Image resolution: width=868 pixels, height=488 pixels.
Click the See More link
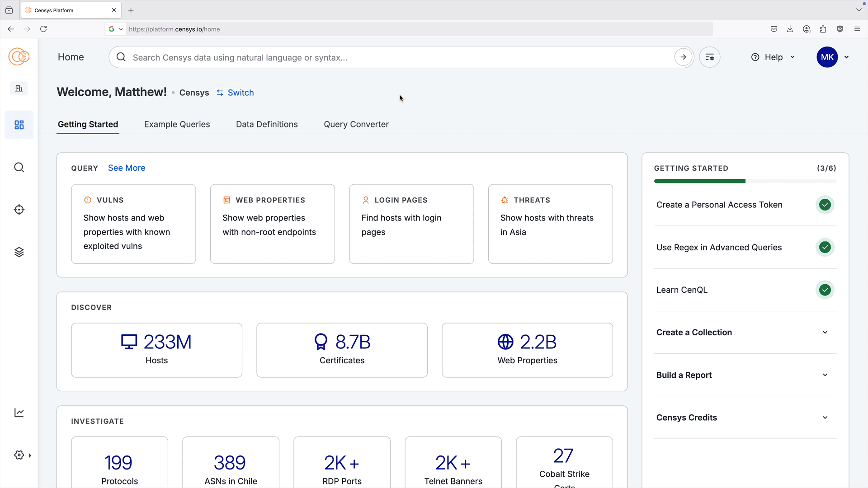click(127, 168)
